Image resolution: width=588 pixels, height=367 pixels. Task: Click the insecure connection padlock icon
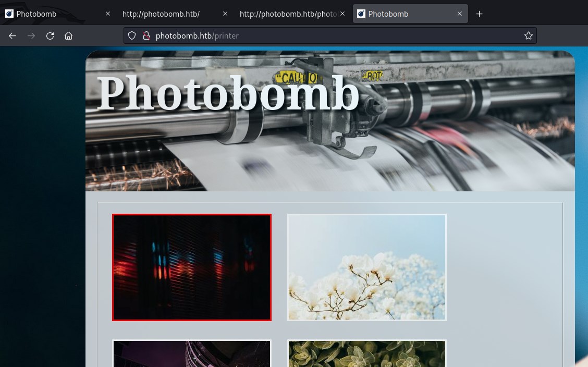[146, 35]
